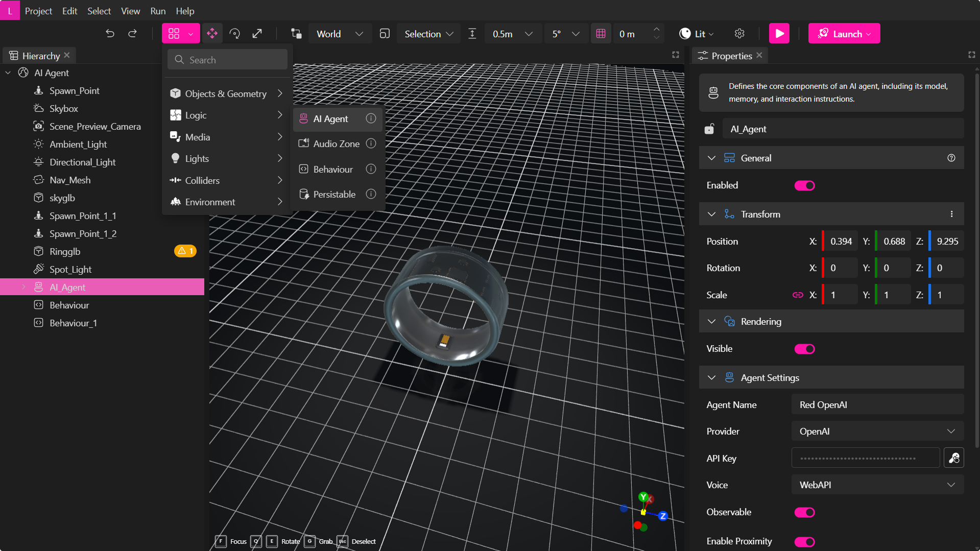
Task: Switch to the Properties tab
Action: pos(729,56)
